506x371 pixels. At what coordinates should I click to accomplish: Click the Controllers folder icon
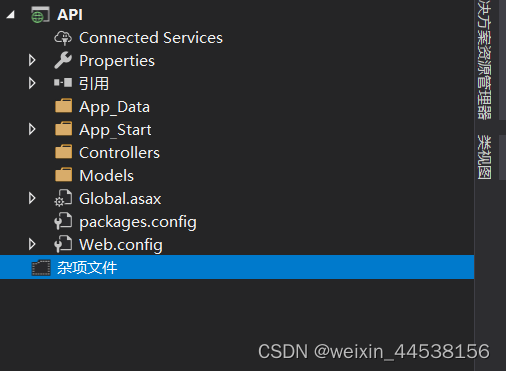[63, 152]
